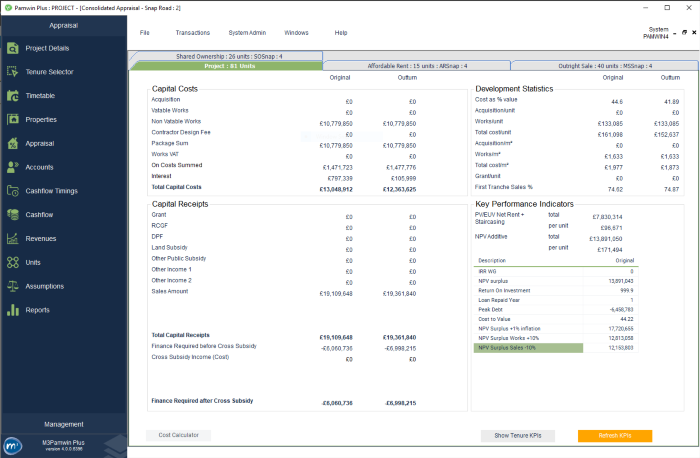Click the M3 Pamwin Plus logo
The height and width of the screenshot is (458, 700).
pyautogui.click(x=13, y=445)
